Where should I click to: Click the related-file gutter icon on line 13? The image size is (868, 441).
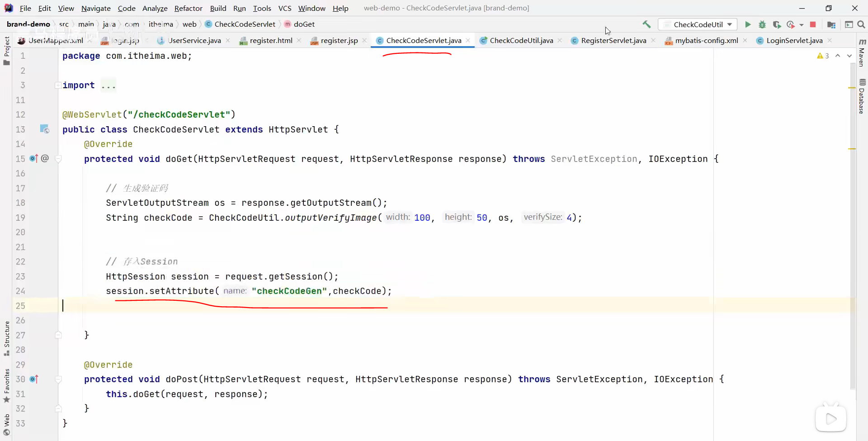coord(44,129)
